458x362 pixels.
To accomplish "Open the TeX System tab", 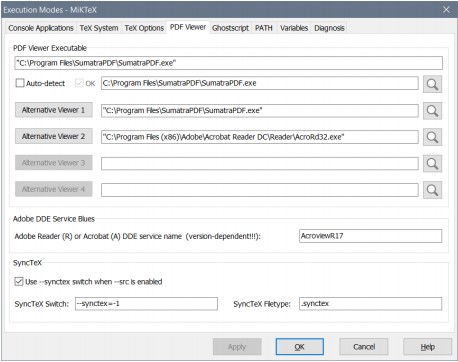I will click(x=99, y=28).
